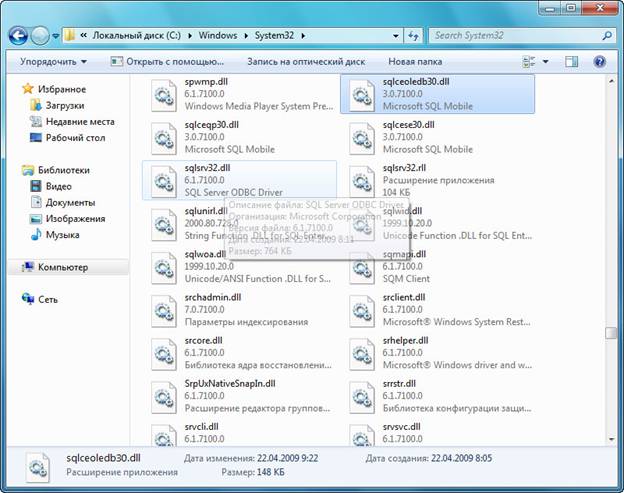624x493 pixels.
Task: Click the search magnifier icon
Action: click(x=607, y=36)
